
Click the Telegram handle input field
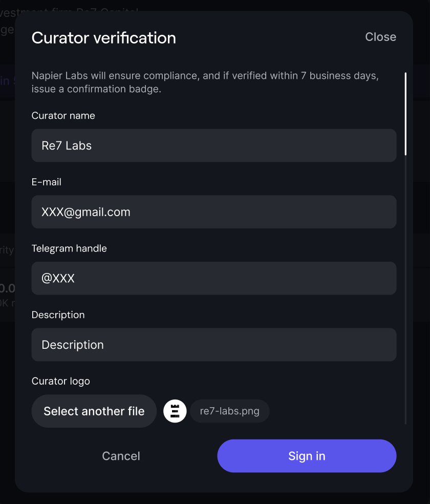pyautogui.click(x=214, y=278)
